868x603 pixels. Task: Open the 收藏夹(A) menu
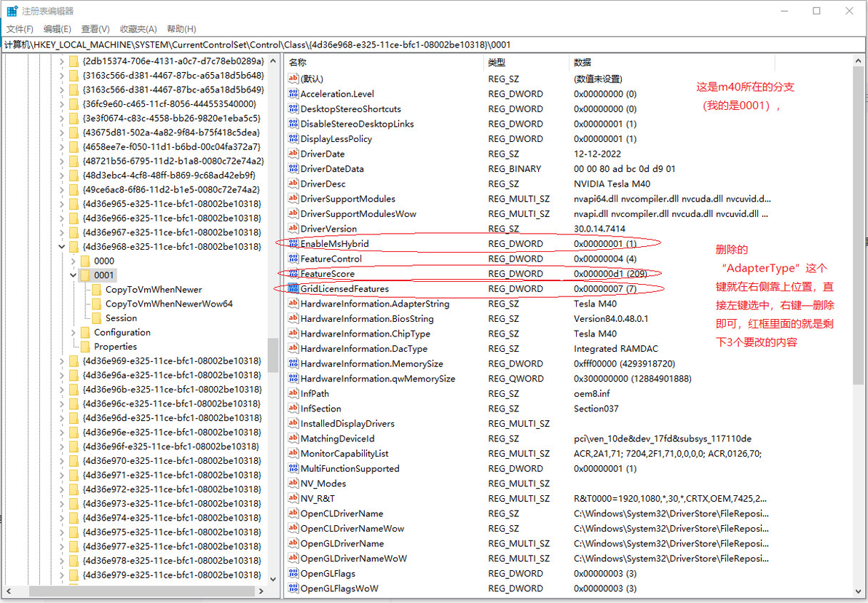[138, 29]
